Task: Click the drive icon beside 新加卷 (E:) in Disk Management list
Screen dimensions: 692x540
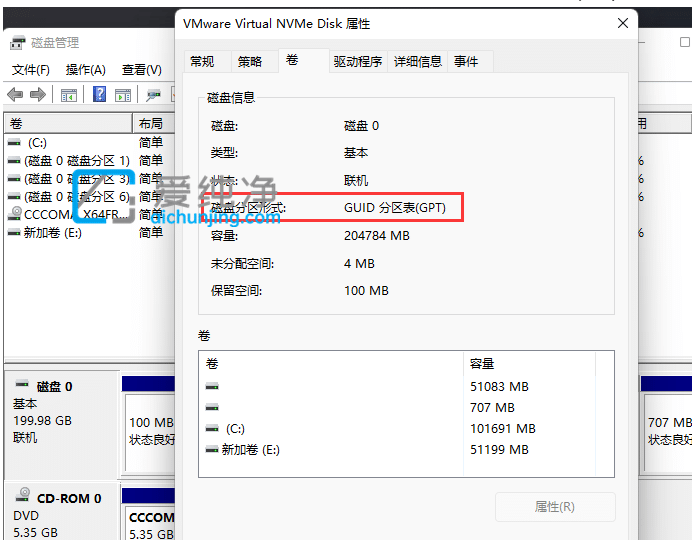Action: point(14,232)
